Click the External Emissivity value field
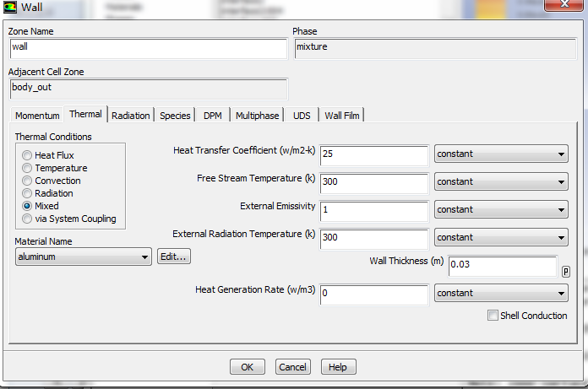The image size is (588, 389). 374,211
